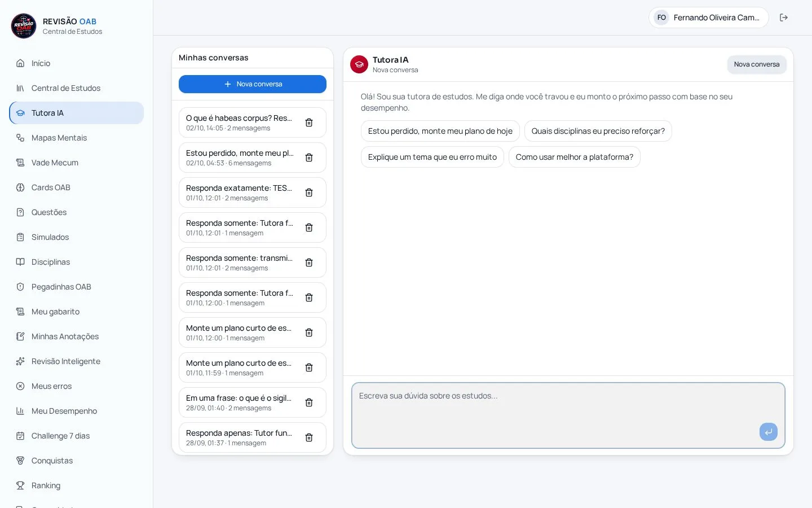Viewport: 812px width, 508px height.
Task: Click the blue Nova conversa button
Action: click(253, 84)
